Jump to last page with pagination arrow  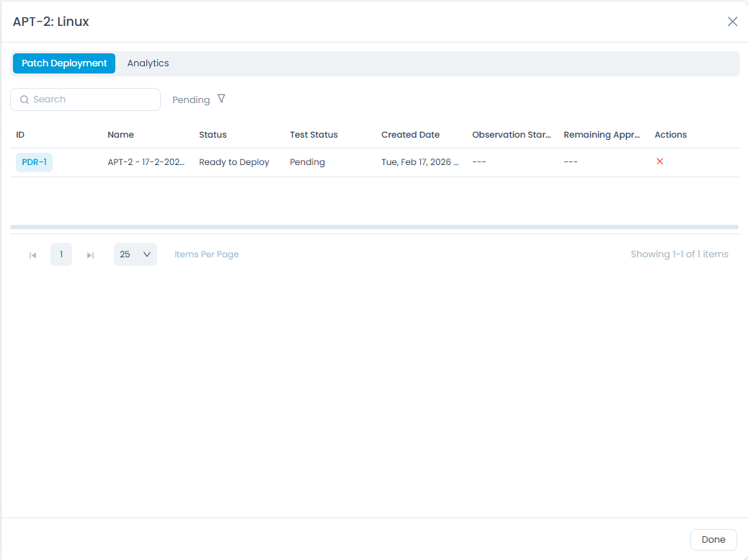click(90, 254)
